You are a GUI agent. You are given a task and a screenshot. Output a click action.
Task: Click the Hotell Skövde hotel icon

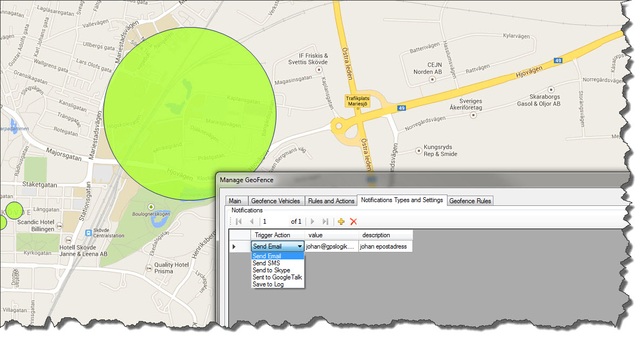pos(68,240)
